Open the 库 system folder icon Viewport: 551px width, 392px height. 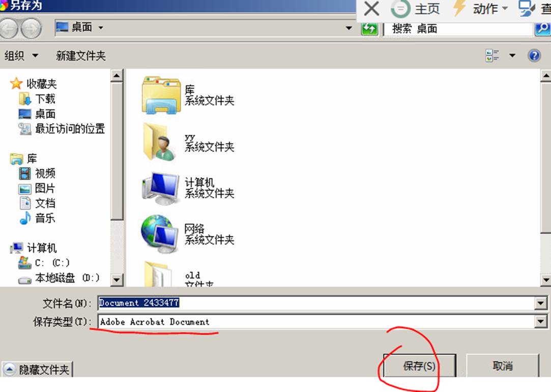pyautogui.click(x=161, y=95)
